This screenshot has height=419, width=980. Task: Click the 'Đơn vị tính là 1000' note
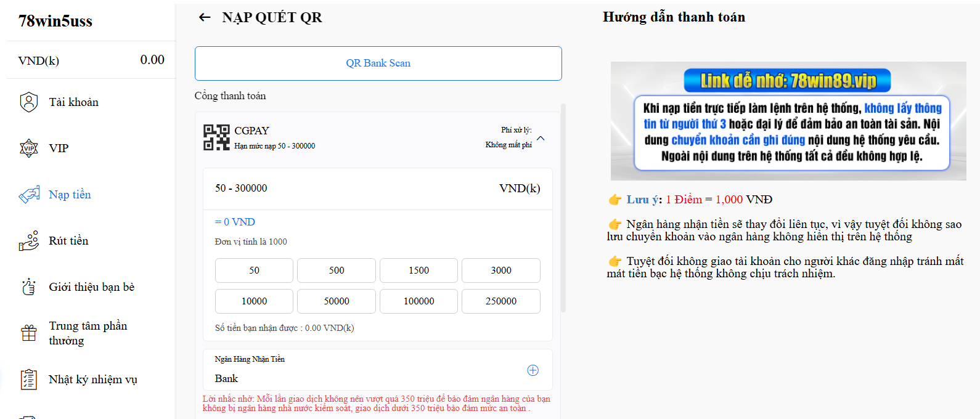click(x=251, y=242)
